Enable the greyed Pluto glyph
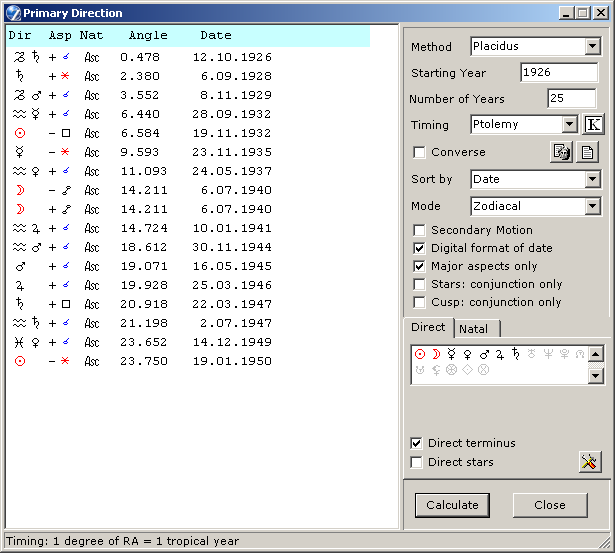Viewport: 615px width, 553px height. pos(564,354)
